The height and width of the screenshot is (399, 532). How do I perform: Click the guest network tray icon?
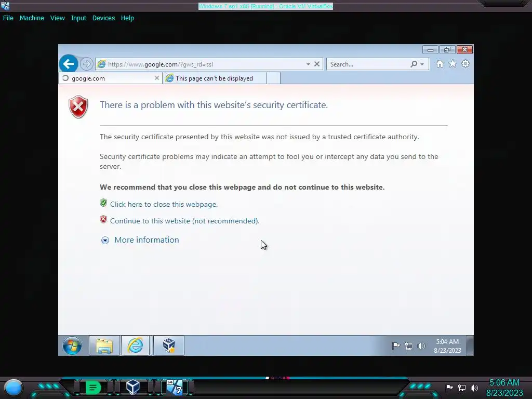tap(409, 345)
